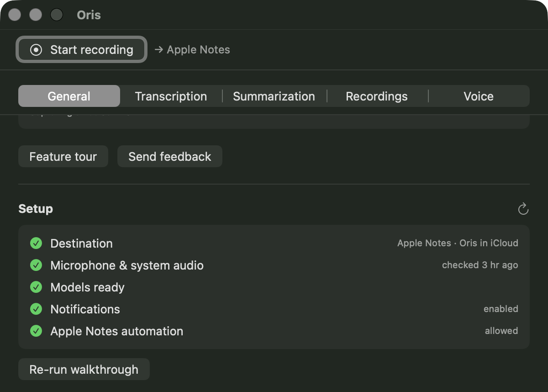548x392 pixels.
Task: Go to the Recordings tab
Action: pyautogui.click(x=377, y=96)
